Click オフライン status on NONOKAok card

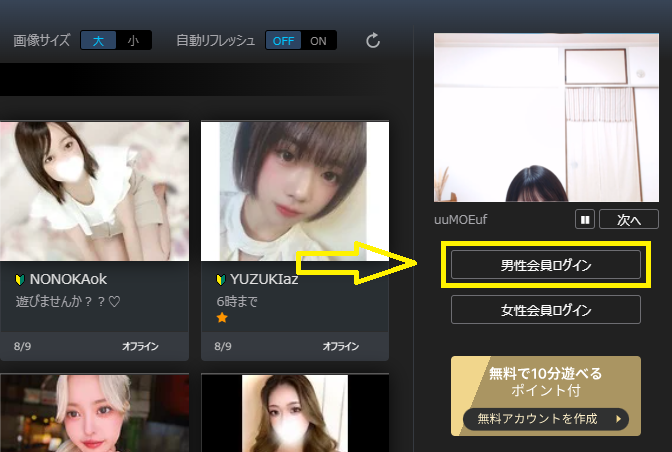(140, 346)
